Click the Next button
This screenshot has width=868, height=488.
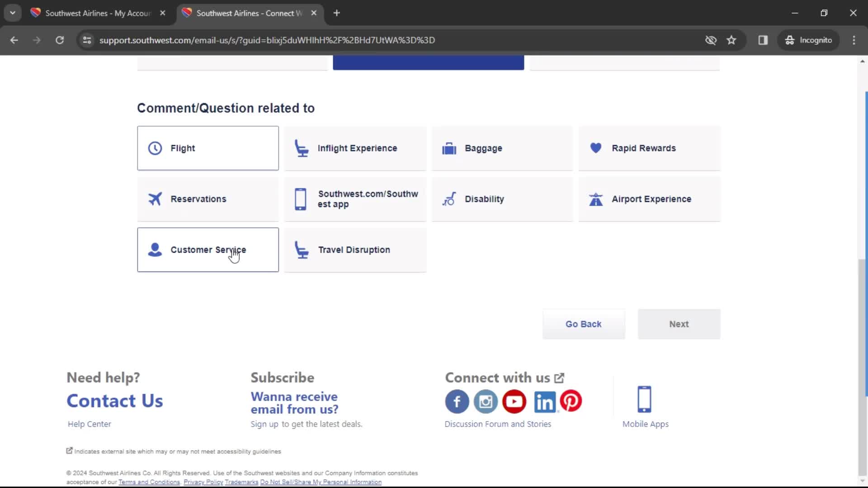(x=679, y=324)
